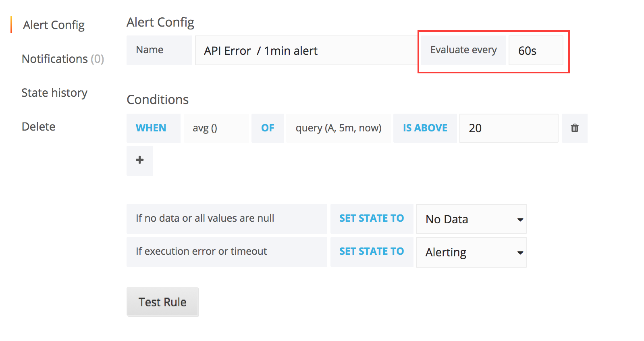Edit the alert name API Error field
644x341 pixels.
305,50
